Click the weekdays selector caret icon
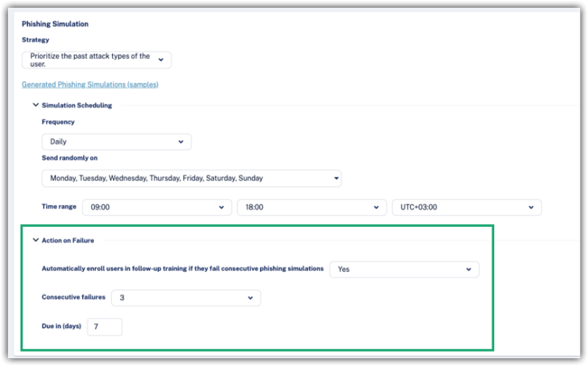The width and height of the screenshot is (588, 366). tap(336, 178)
